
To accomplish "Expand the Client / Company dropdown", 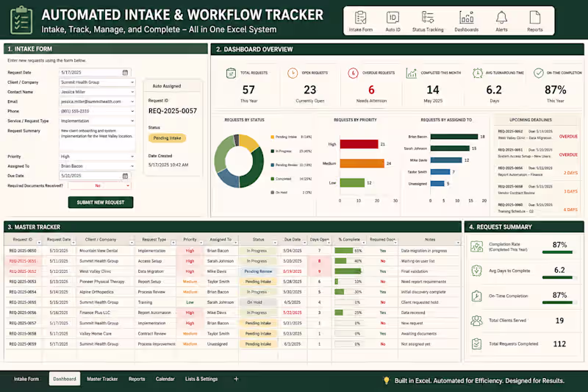I will [x=132, y=82].
